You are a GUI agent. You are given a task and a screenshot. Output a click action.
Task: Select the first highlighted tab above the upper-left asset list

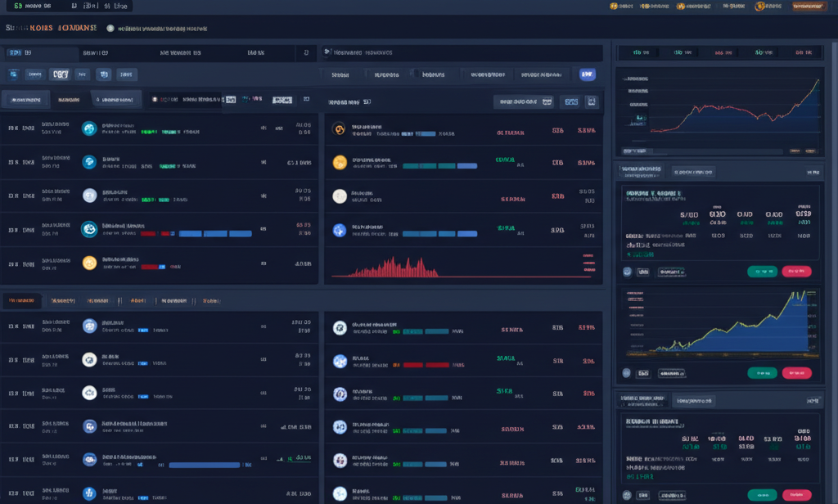click(25, 100)
